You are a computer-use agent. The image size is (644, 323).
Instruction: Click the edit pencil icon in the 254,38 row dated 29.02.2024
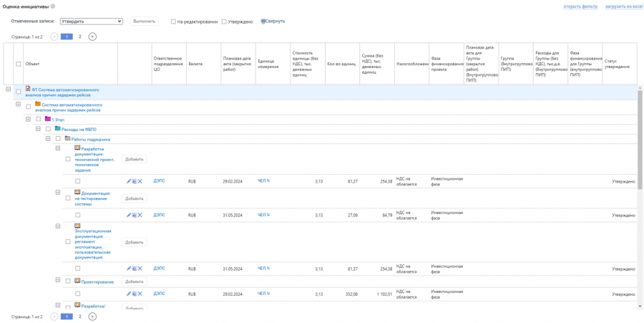129,181
